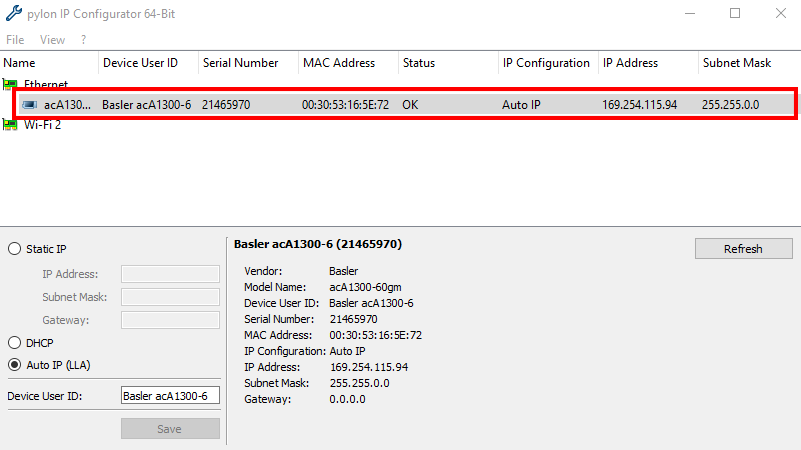The height and width of the screenshot is (450, 801).
Task: Click the details panel MAC Address value
Action: [x=375, y=335]
